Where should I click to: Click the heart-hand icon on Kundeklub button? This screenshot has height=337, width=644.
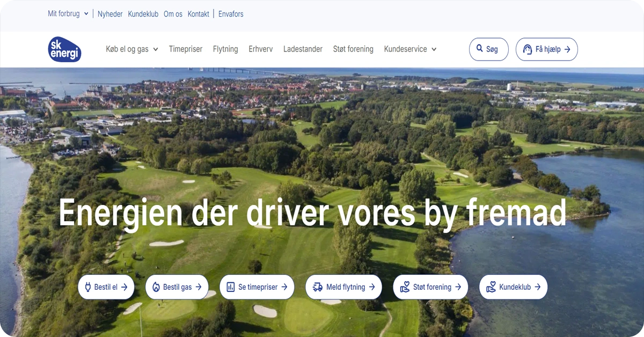[491, 287]
